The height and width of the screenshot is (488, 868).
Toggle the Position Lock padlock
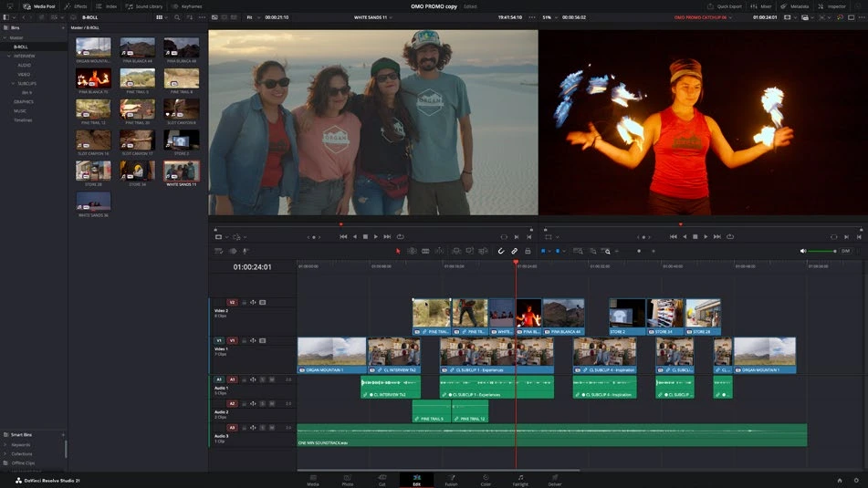pyautogui.click(x=528, y=251)
